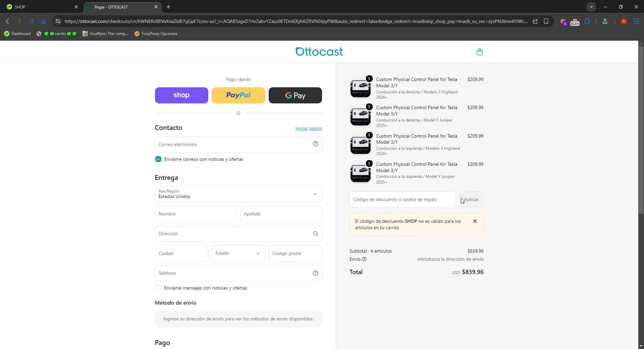Reload the page with the refresh icon
This screenshot has height=349, width=644.
point(31,21)
